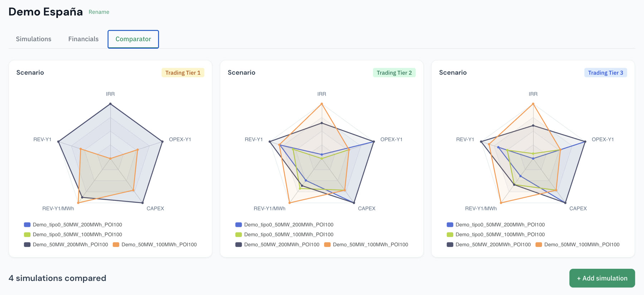Click the Trading Tier 1 badge

pos(183,73)
